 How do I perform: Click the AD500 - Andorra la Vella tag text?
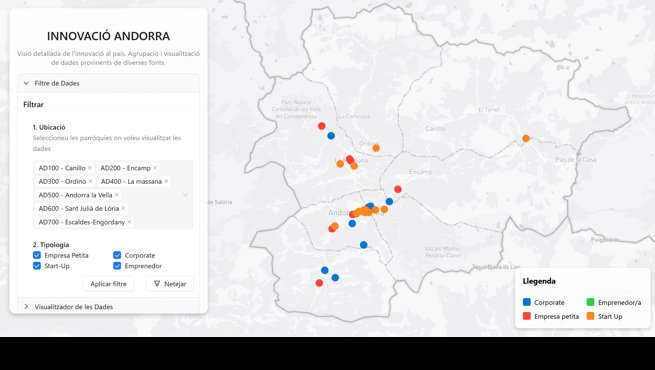[76, 195]
